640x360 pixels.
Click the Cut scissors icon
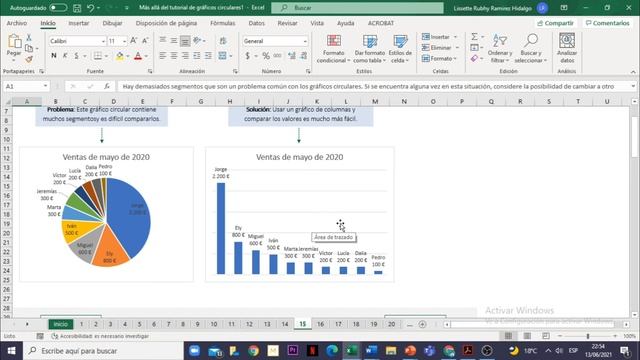pyautogui.click(x=29, y=38)
